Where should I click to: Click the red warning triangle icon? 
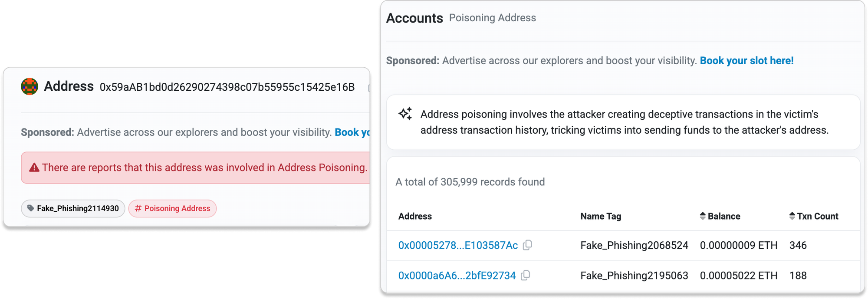point(34,168)
